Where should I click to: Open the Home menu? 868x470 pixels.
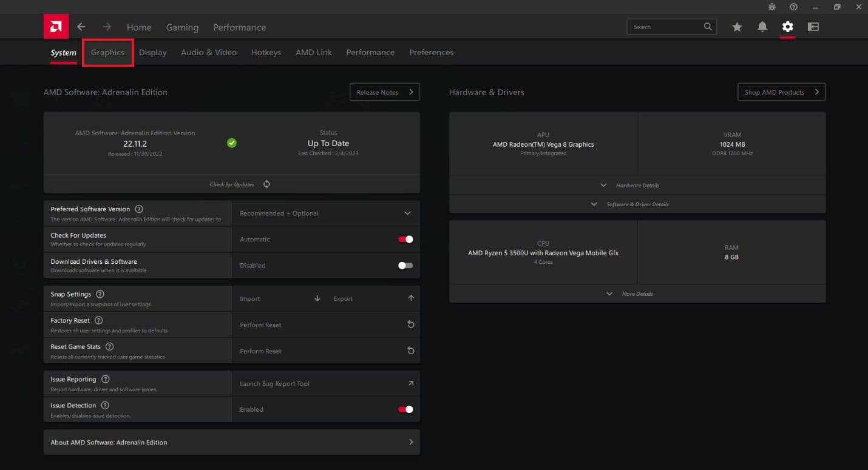139,27
